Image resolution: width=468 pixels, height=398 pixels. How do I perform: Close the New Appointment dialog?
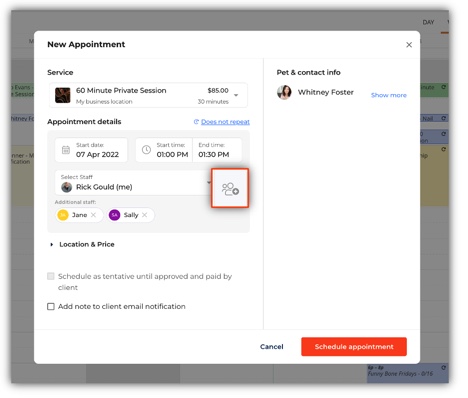(x=409, y=45)
